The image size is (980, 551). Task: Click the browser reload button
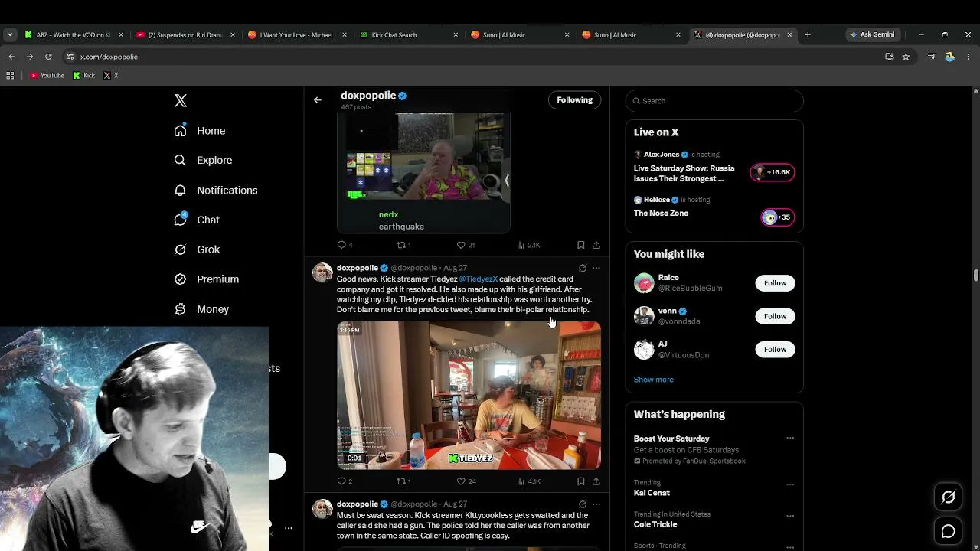coord(48,57)
